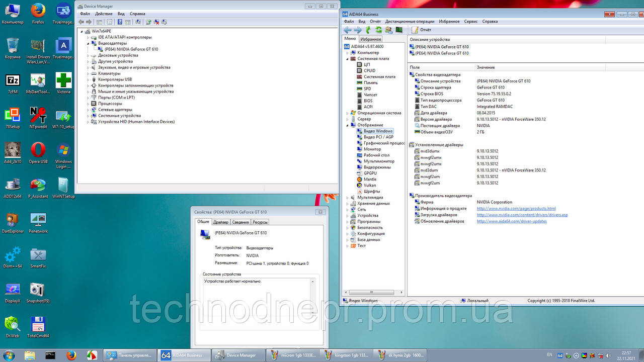Image resolution: width=644 pixels, height=362 pixels.
Task: Click Device Manager scan hardware changes icon
Action: pos(138,22)
